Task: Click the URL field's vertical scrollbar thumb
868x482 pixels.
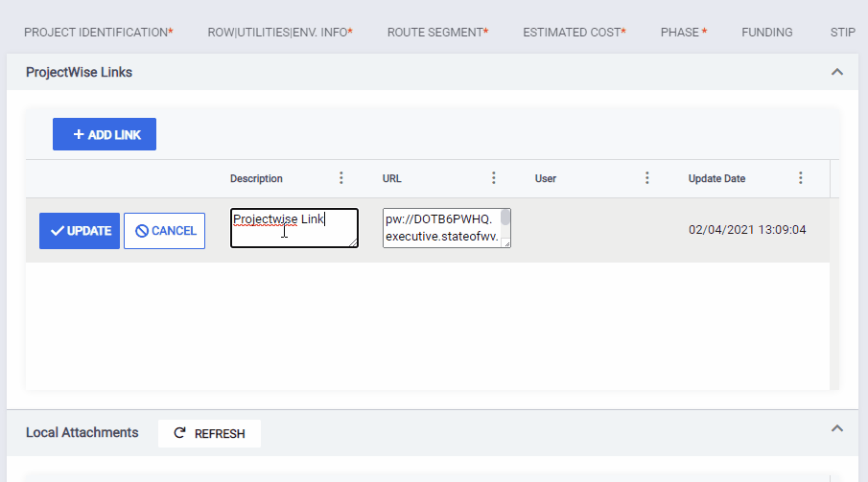Action: [505, 218]
